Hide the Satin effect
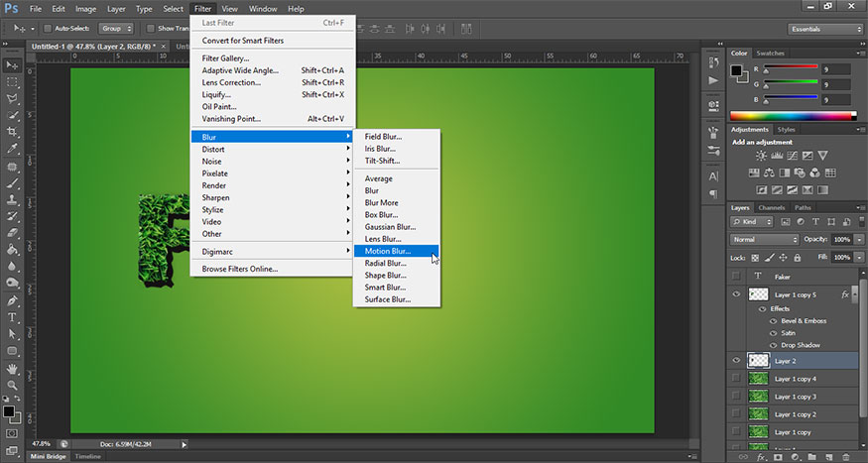Image resolution: width=868 pixels, height=463 pixels. point(774,333)
